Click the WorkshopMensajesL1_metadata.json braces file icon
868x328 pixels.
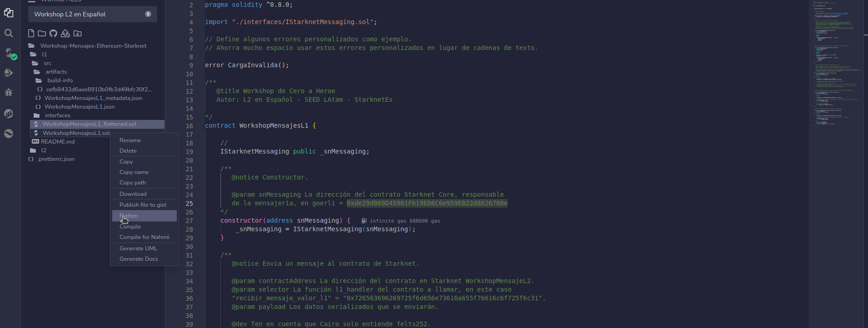coord(38,98)
